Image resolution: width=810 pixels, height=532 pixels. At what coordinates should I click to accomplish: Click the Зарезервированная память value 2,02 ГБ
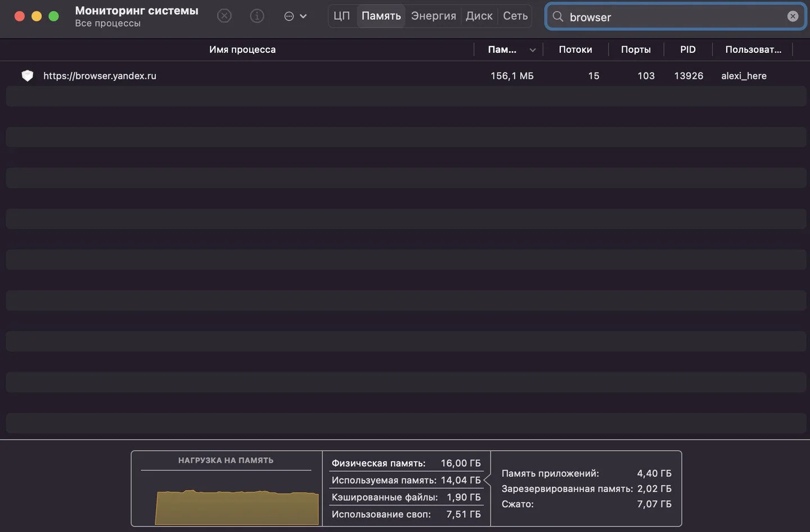pos(654,489)
